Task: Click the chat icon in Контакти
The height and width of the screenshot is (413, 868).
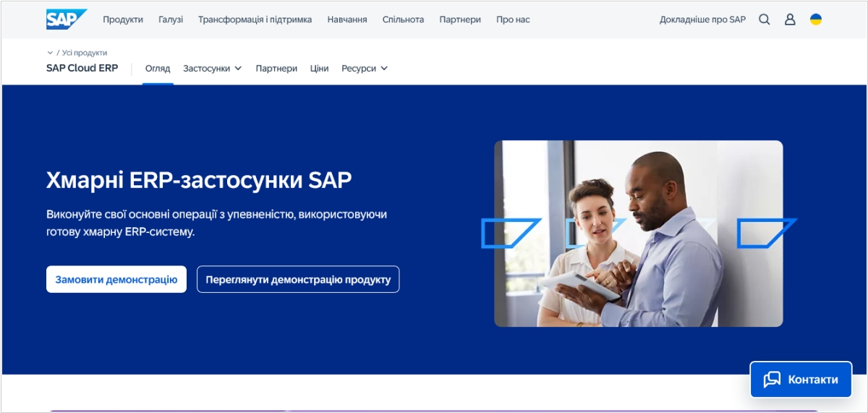Action: pyautogui.click(x=772, y=379)
